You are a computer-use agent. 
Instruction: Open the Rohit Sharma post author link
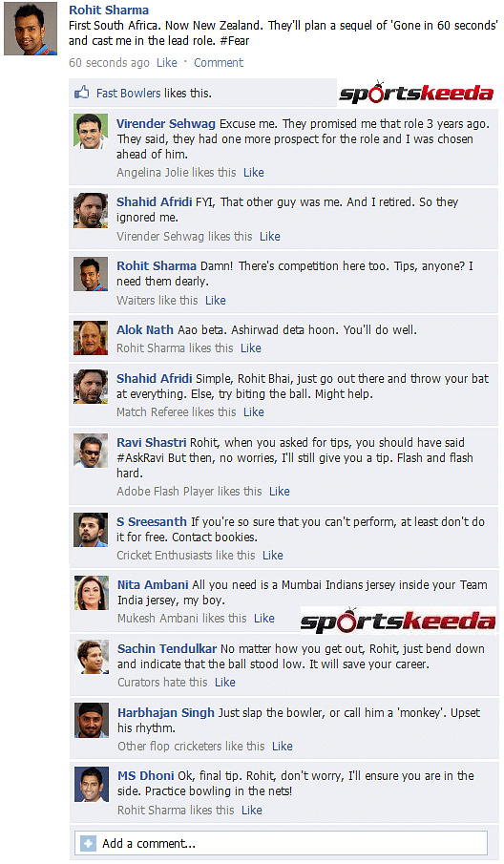[x=109, y=10]
